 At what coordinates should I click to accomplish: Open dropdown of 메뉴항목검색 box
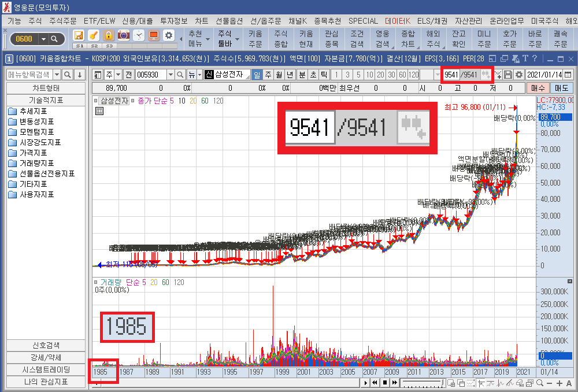coord(57,75)
